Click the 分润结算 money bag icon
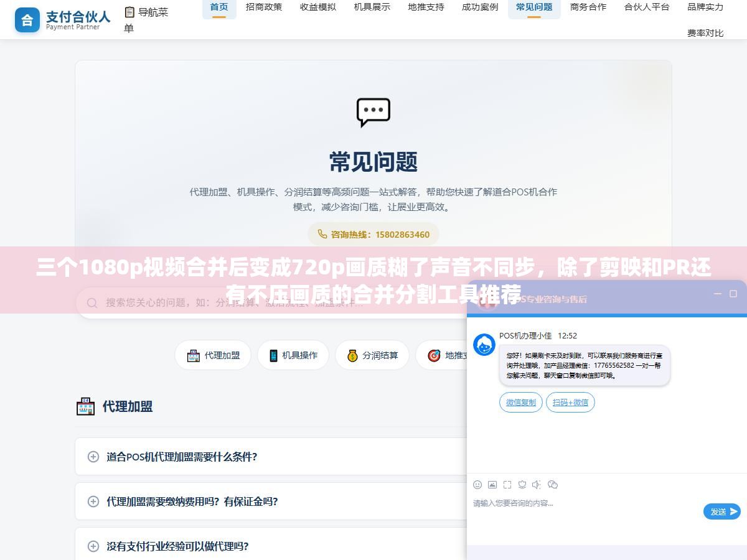This screenshot has height=560, width=747. 352,355
